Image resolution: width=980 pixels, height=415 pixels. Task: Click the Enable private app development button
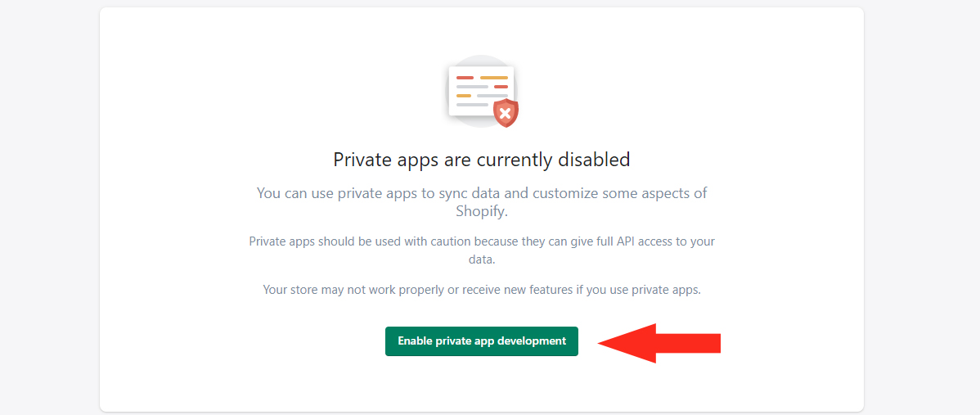[x=481, y=341]
